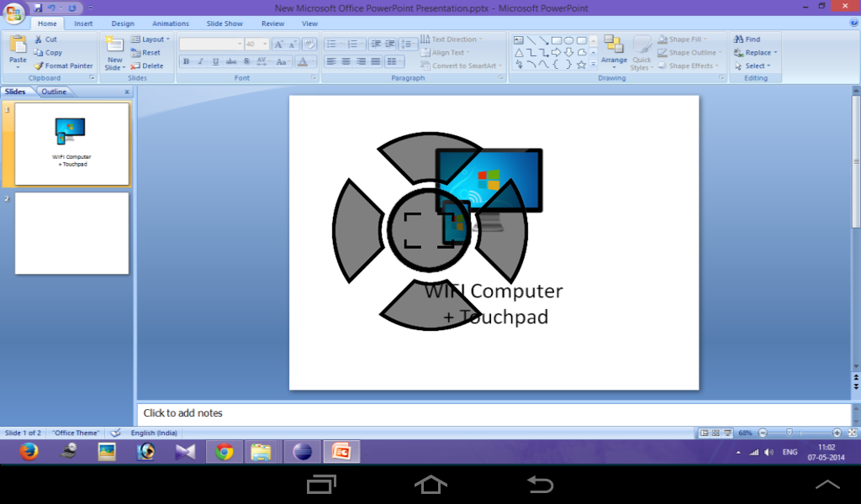Activate Format Painter

63,66
